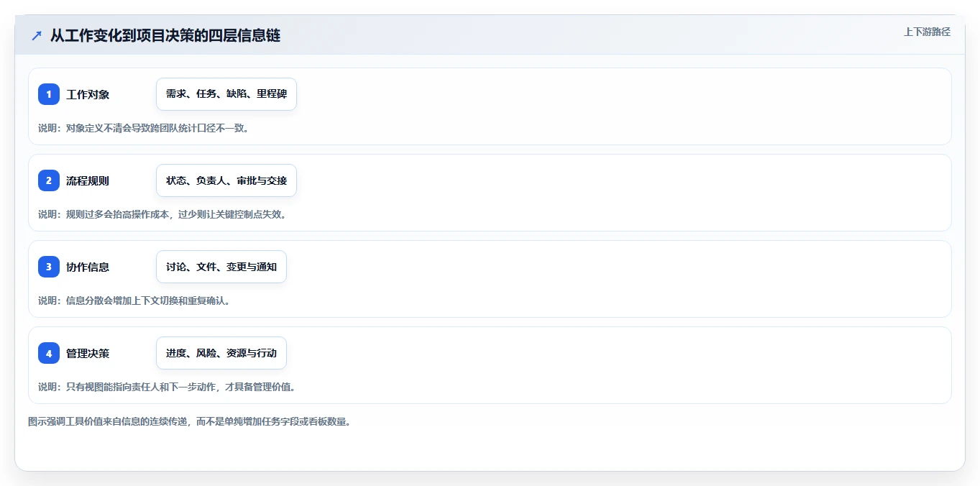Click the 流程规则 layer label
This screenshot has width=980, height=486.
click(x=88, y=180)
